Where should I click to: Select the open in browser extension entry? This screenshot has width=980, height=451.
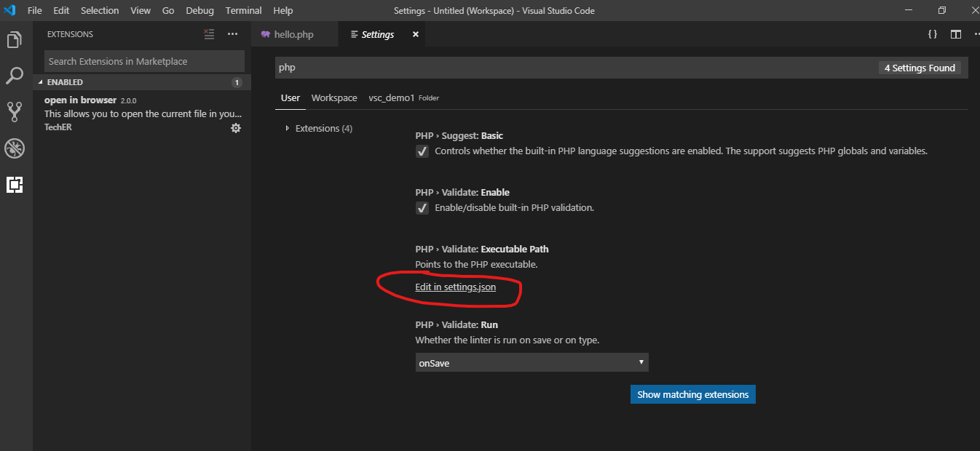(x=142, y=113)
